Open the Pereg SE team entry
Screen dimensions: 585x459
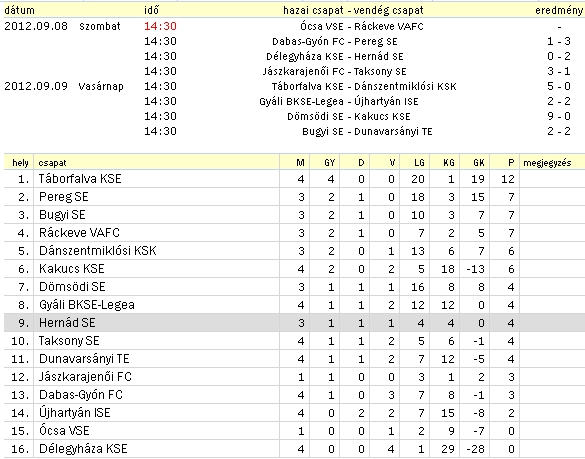[x=63, y=197]
